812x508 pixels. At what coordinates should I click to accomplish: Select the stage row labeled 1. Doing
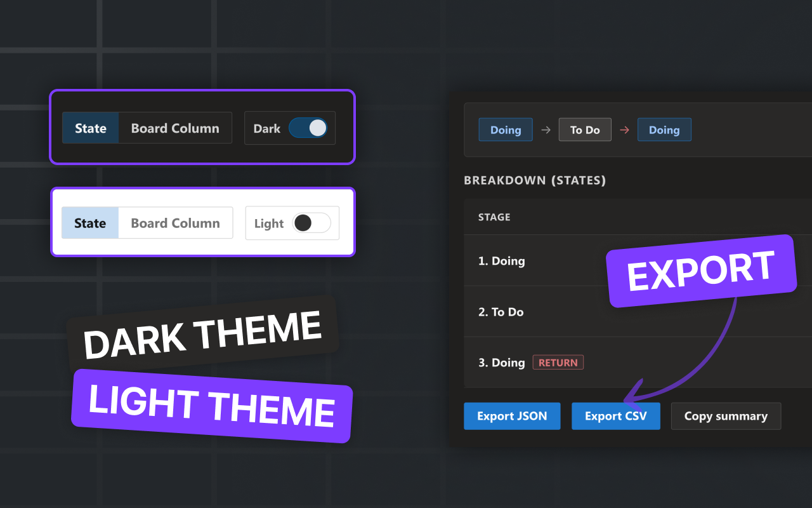(501, 261)
